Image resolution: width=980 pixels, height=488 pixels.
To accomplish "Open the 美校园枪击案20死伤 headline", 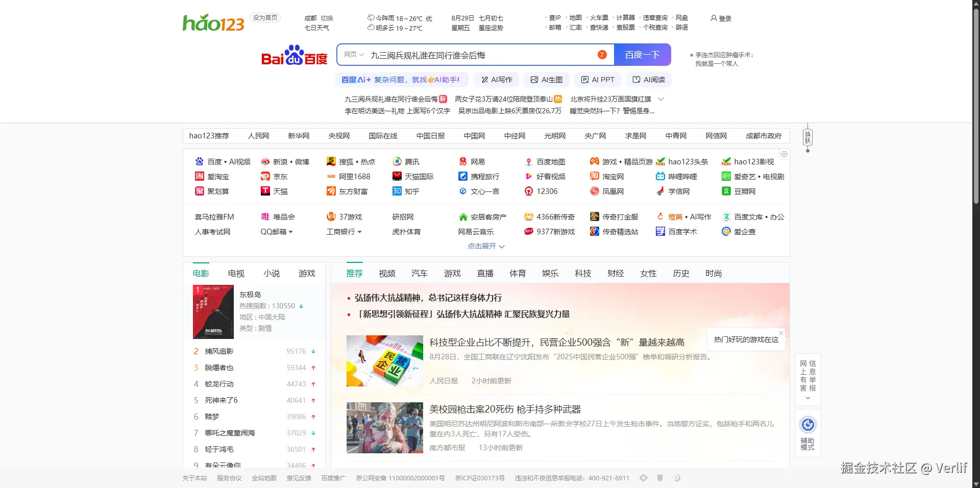I will coord(505,409).
